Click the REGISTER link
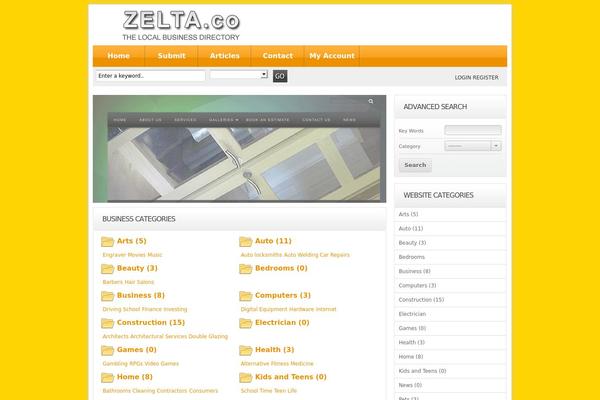 [486, 78]
